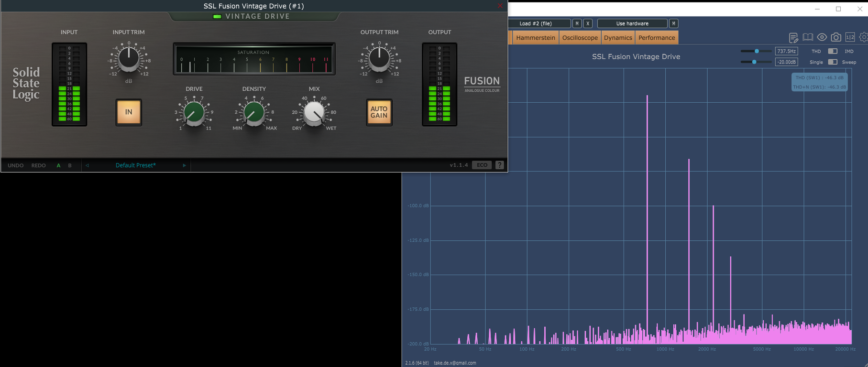Click the OUTPUT level meter
This screenshot has width=868, height=367.
click(x=439, y=85)
